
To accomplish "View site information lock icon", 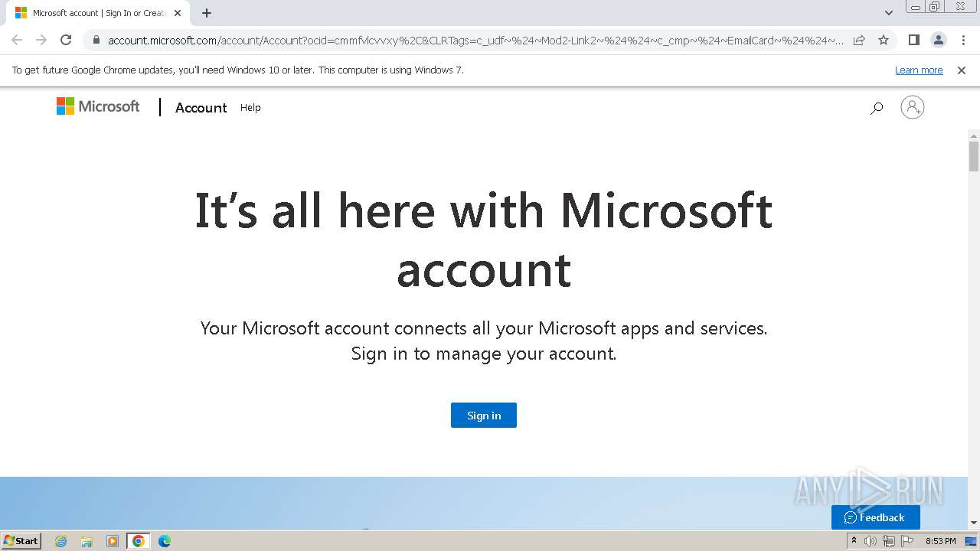I will (x=96, y=41).
